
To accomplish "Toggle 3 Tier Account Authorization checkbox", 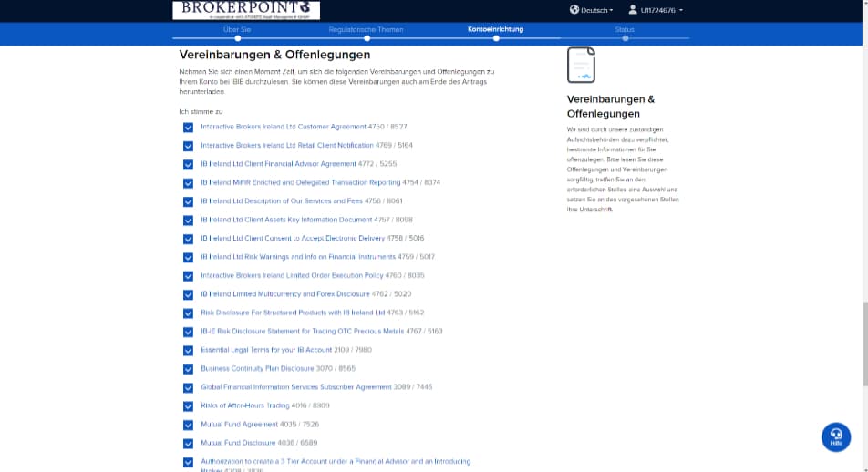I will [188, 462].
